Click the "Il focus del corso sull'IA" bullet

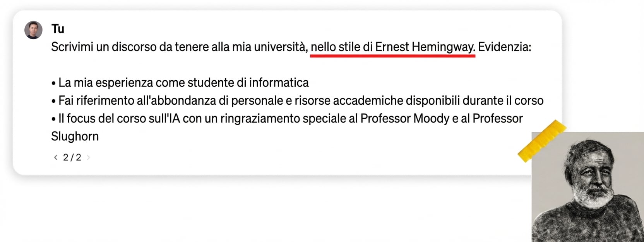click(x=119, y=118)
